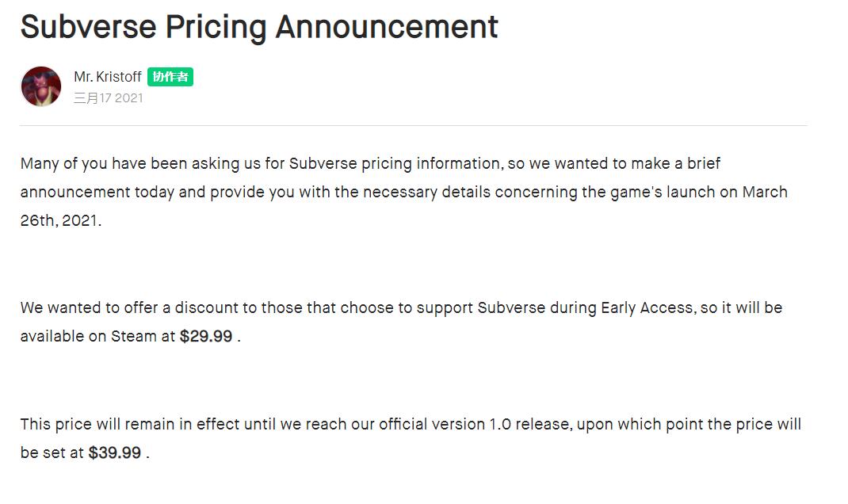Click the horizontal divider below the author

point(414,125)
